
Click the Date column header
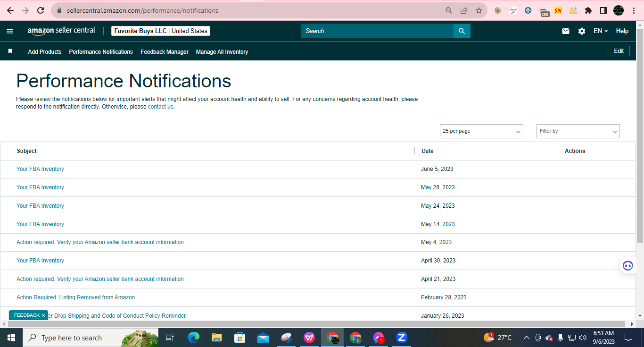428,151
